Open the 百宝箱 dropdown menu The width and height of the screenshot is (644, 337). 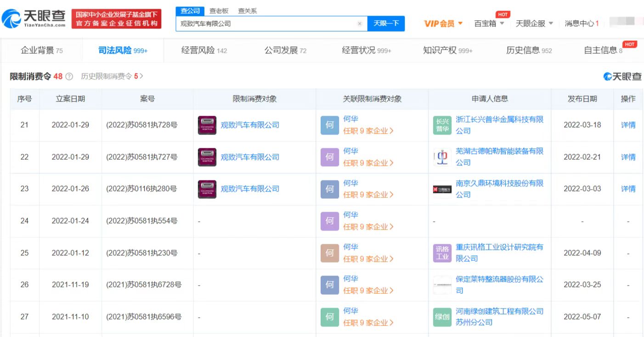489,23
